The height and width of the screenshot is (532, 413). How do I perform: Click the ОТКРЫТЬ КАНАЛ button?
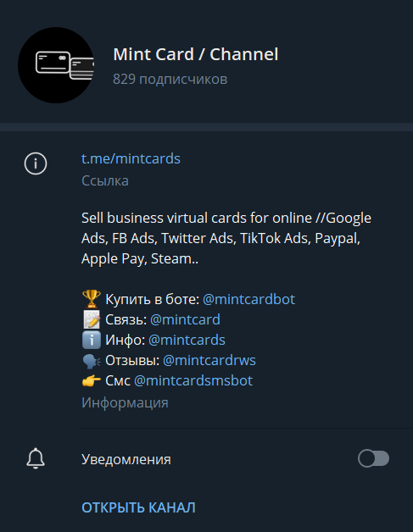point(138,507)
